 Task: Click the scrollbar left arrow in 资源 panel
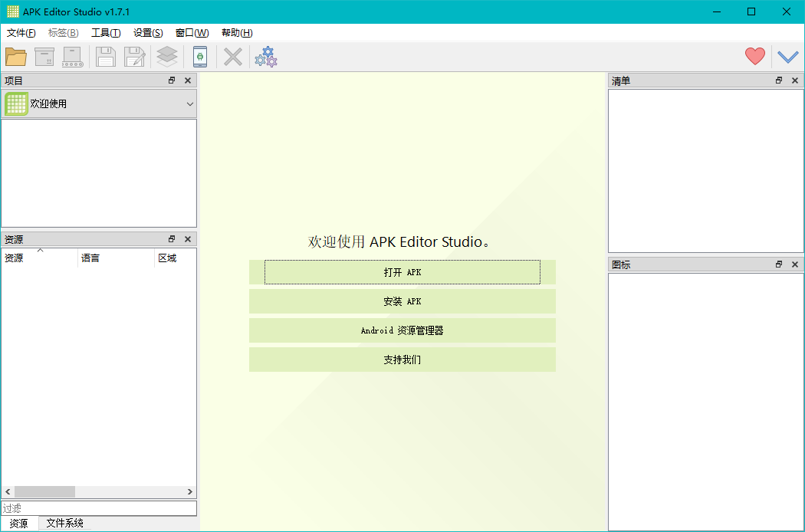(x=8, y=492)
